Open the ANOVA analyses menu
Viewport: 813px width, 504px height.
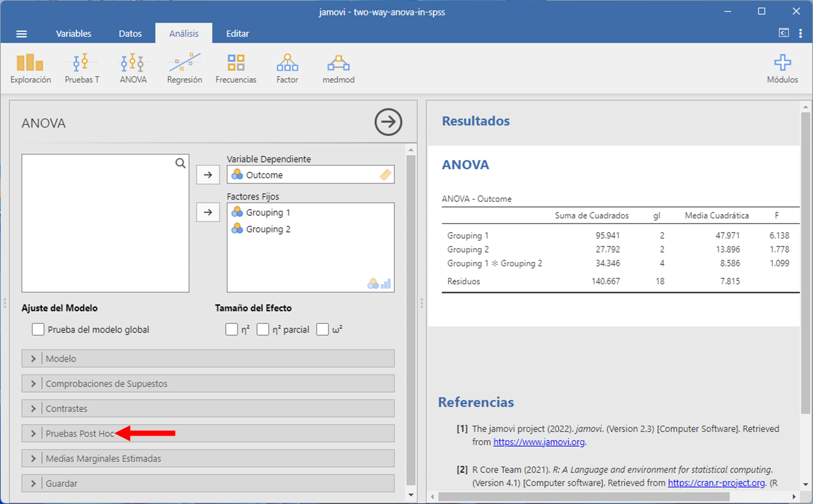(133, 68)
